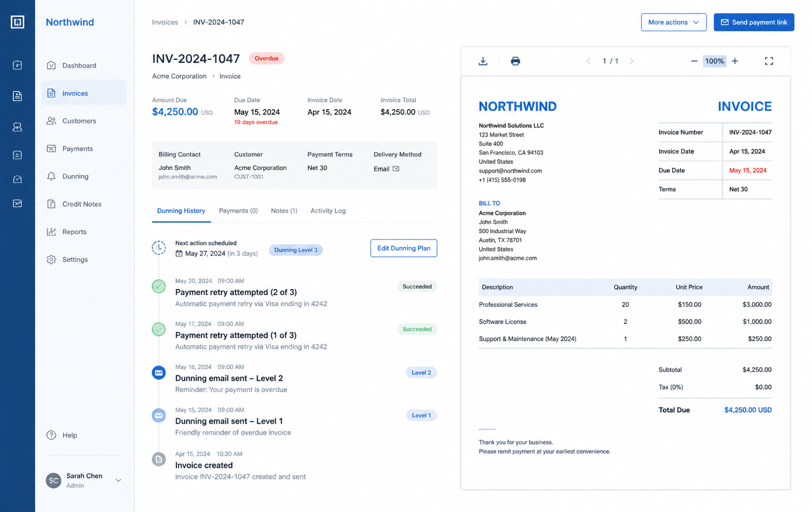This screenshot has height=512, width=812.
Task: Expand the More actions dropdown
Action: (x=673, y=22)
